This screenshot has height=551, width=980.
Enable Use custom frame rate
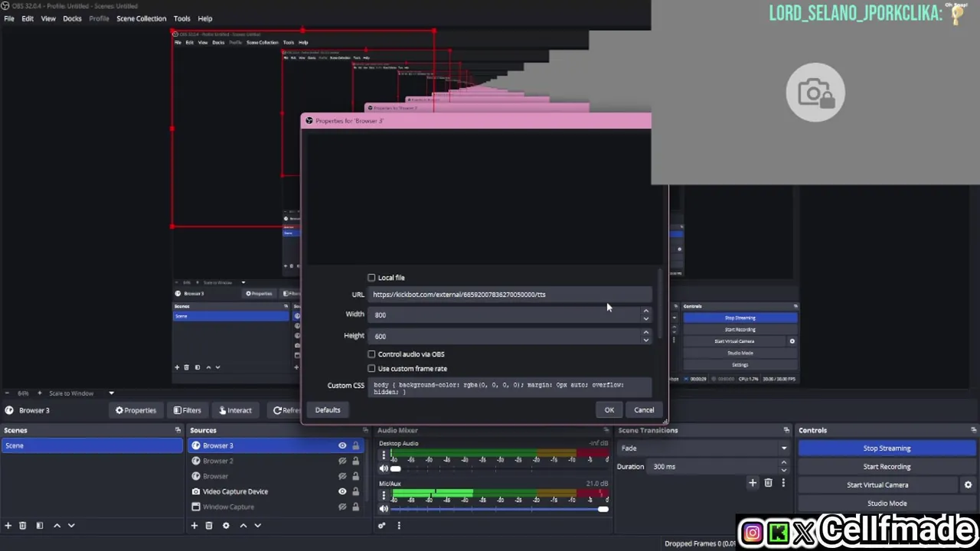[372, 369]
